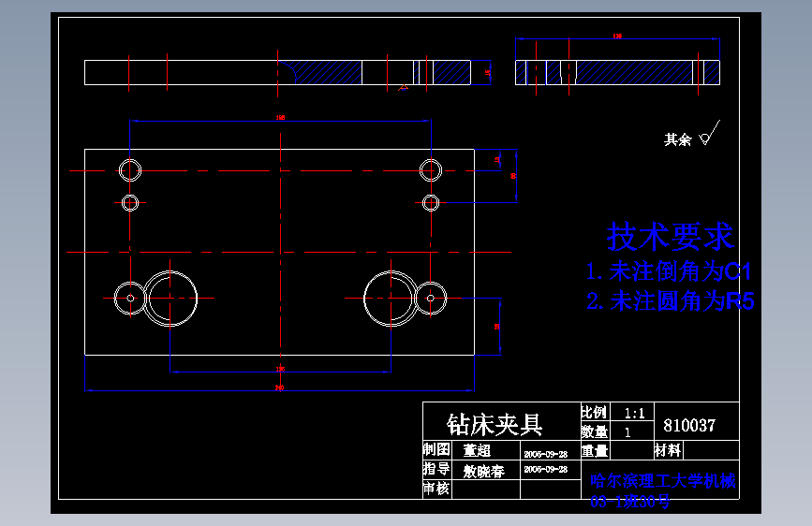812x526 pixels.
Task: Click the advisor name 敖晓春
Action: [483, 471]
